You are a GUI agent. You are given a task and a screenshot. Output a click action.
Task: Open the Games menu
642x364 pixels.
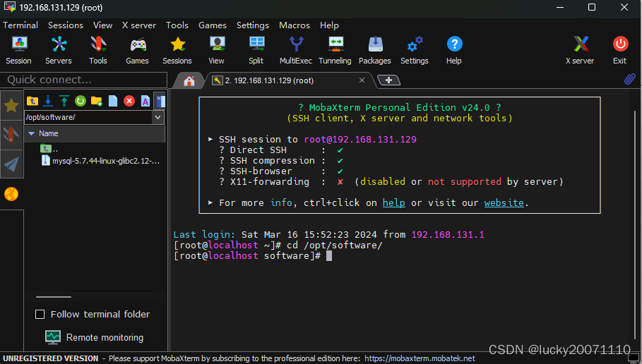click(x=213, y=25)
